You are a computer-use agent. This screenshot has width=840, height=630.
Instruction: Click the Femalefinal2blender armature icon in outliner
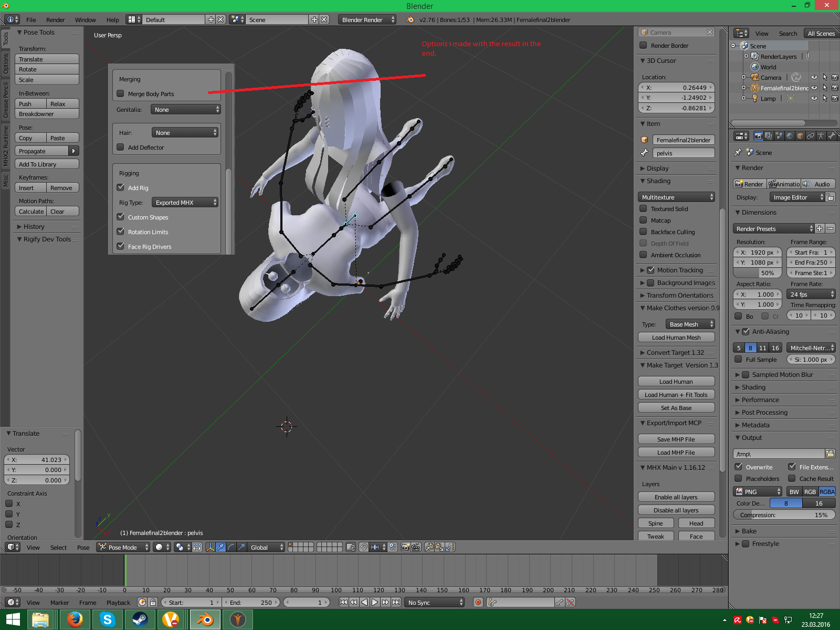(754, 88)
